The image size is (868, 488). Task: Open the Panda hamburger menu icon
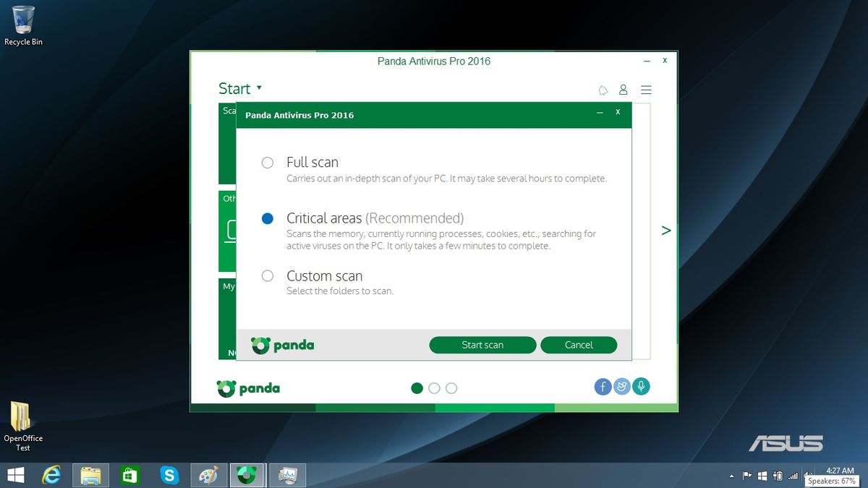pos(647,90)
